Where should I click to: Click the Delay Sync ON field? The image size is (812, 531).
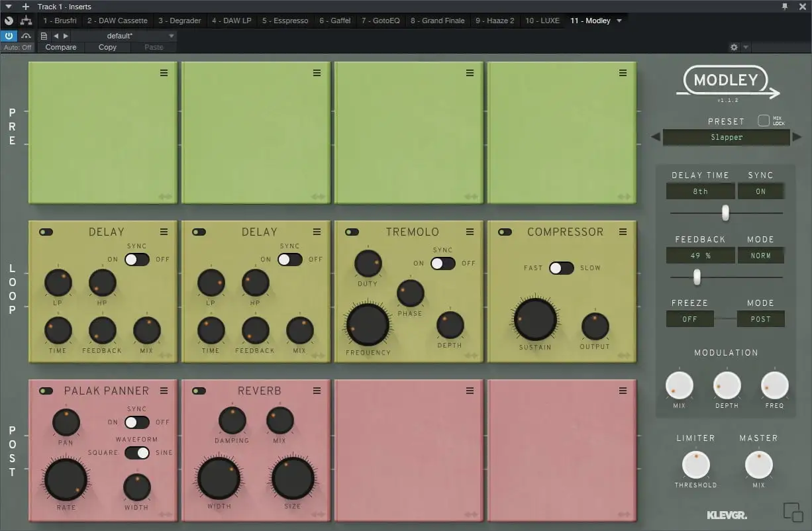(760, 191)
